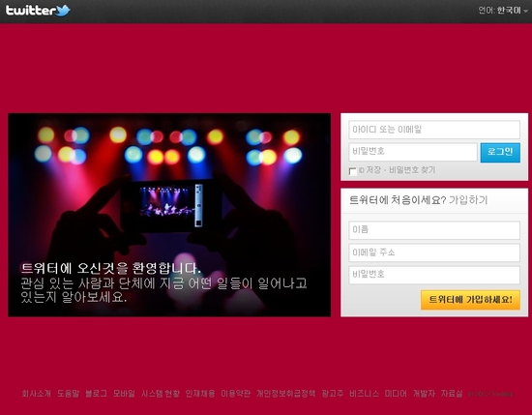
Task: Toggle the ID 저장 checkbox
Action: tap(352, 171)
